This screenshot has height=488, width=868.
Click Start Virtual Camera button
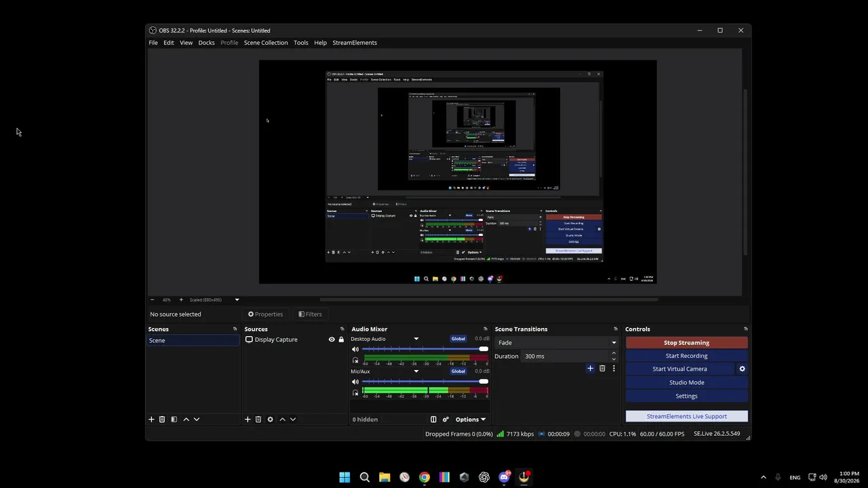click(x=679, y=369)
